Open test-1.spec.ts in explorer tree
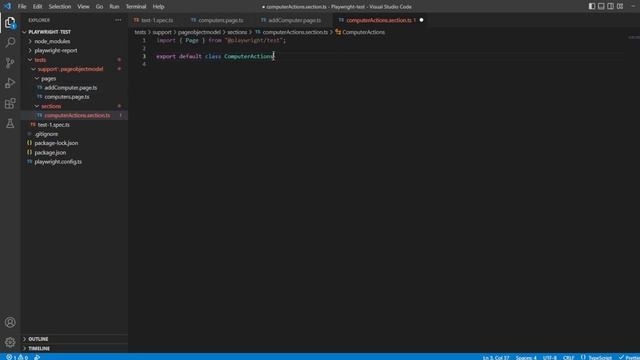640x360 pixels. coord(54,125)
